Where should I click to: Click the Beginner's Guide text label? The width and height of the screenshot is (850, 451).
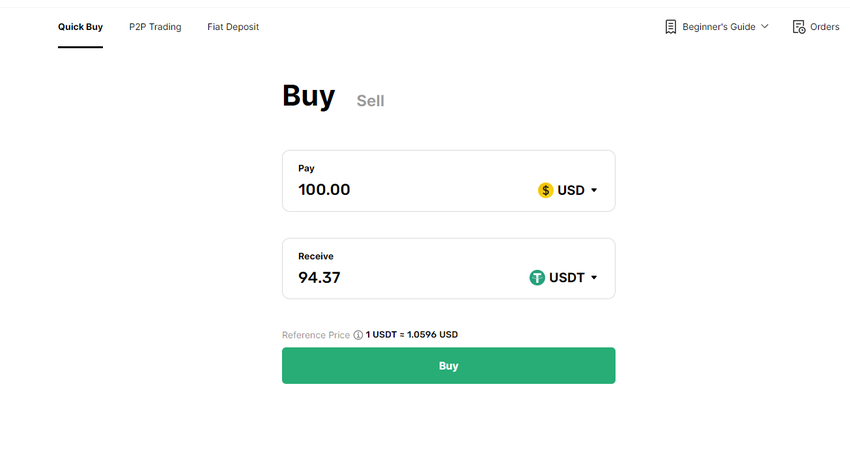pos(719,27)
